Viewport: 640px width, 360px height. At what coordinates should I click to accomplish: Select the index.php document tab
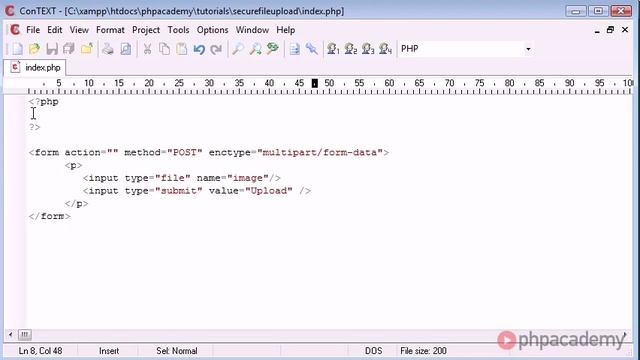36,67
